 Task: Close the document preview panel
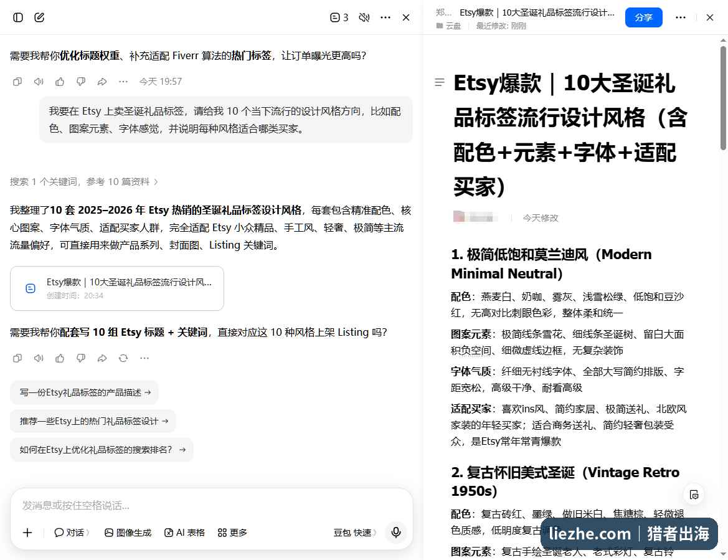pyautogui.click(x=710, y=17)
